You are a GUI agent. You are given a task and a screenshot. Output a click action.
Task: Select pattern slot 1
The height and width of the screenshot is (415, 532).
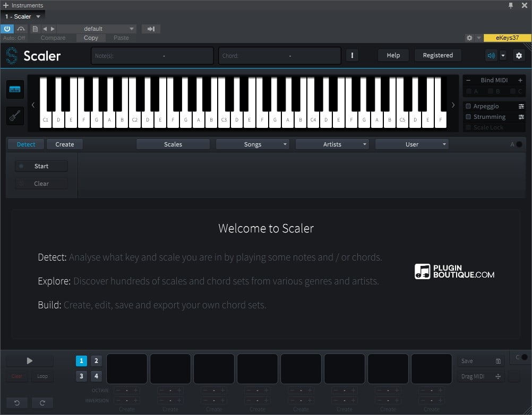coord(81,361)
